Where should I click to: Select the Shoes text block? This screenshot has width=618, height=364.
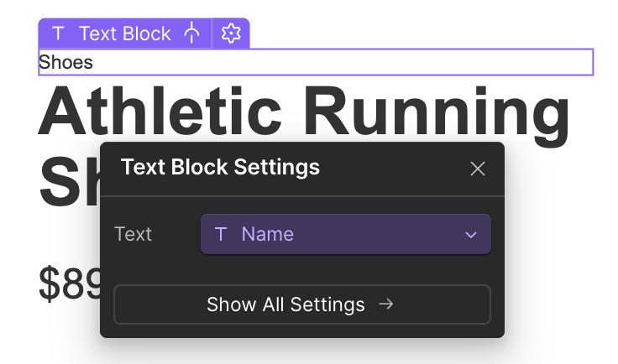click(66, 63)
